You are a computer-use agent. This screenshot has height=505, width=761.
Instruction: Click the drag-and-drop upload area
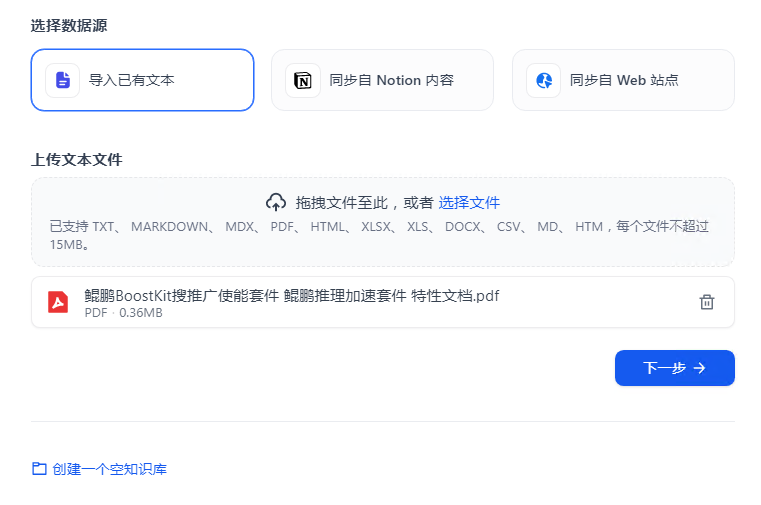(x=382, y=222)
